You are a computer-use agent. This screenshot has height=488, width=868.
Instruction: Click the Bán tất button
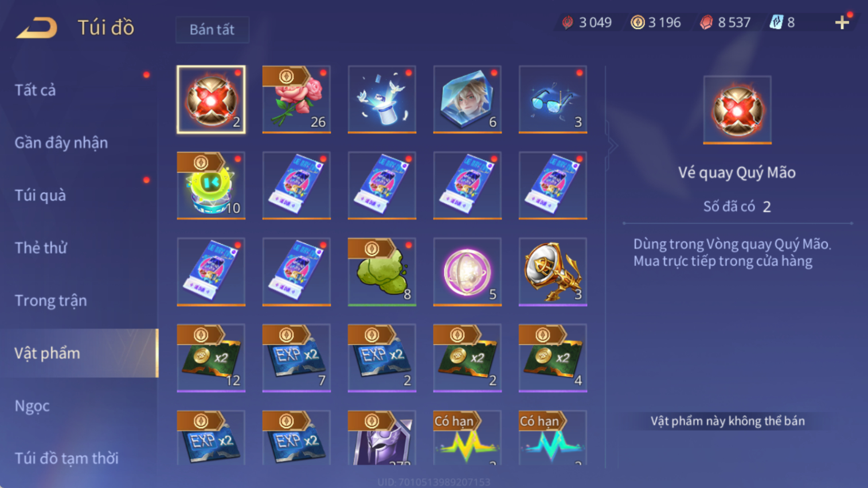[212, 30]
